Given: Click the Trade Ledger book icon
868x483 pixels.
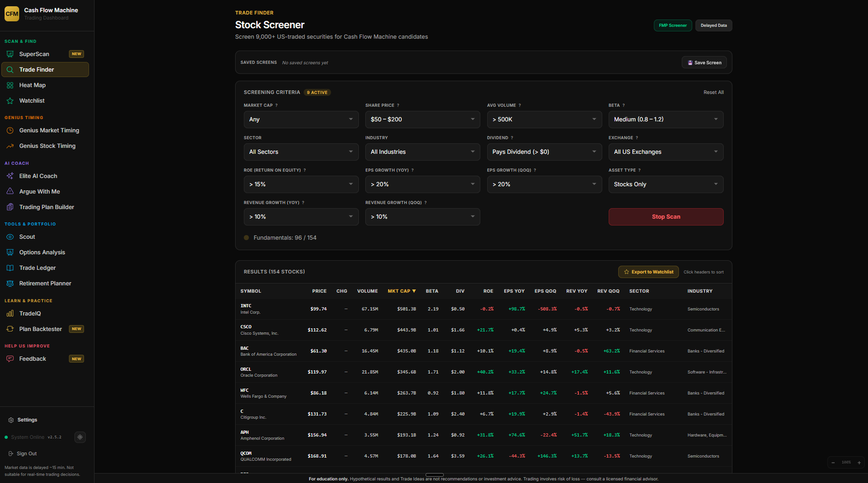Looking at the screenshot, I should tap(10, 268).
